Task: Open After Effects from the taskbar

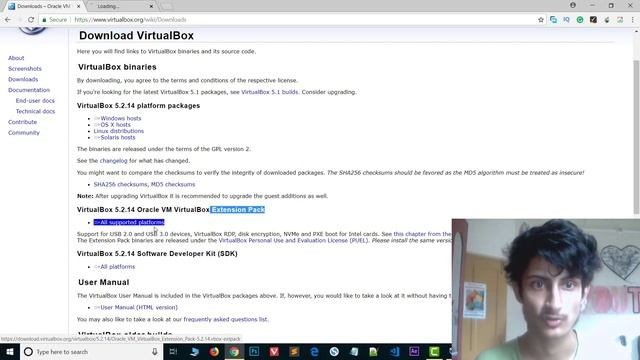Action: 414,351
